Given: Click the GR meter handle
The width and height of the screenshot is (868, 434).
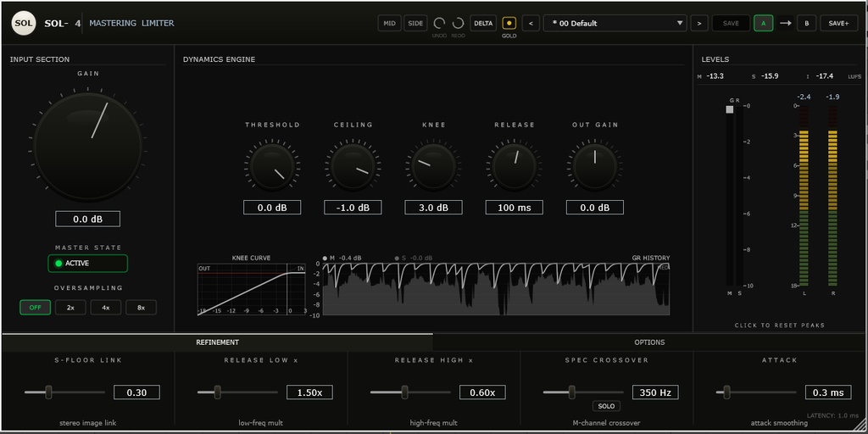Looking at the screenshot, I should (730, 109).
